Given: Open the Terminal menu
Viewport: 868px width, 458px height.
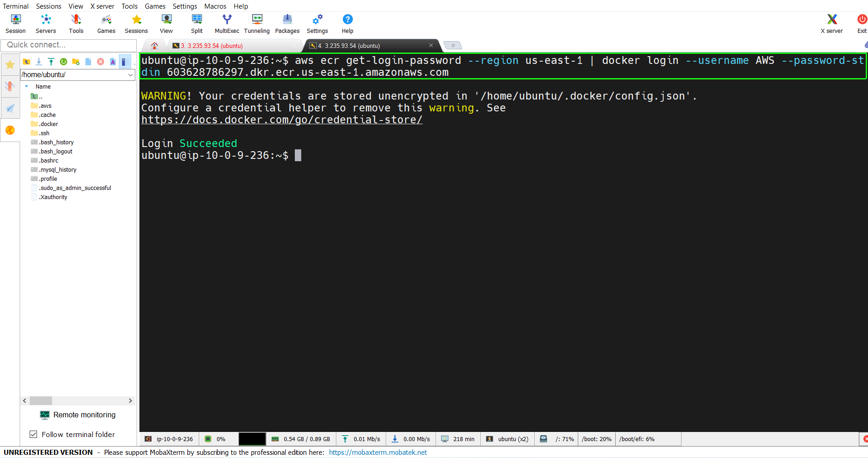Looking at the screenshot, I should tap(16, 6).
